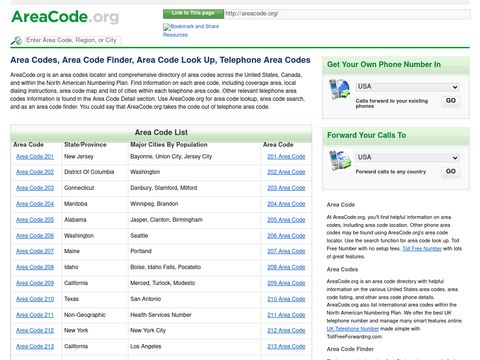Click the phone globe icon under Get Your Own Phone Number

pos(339,89)
